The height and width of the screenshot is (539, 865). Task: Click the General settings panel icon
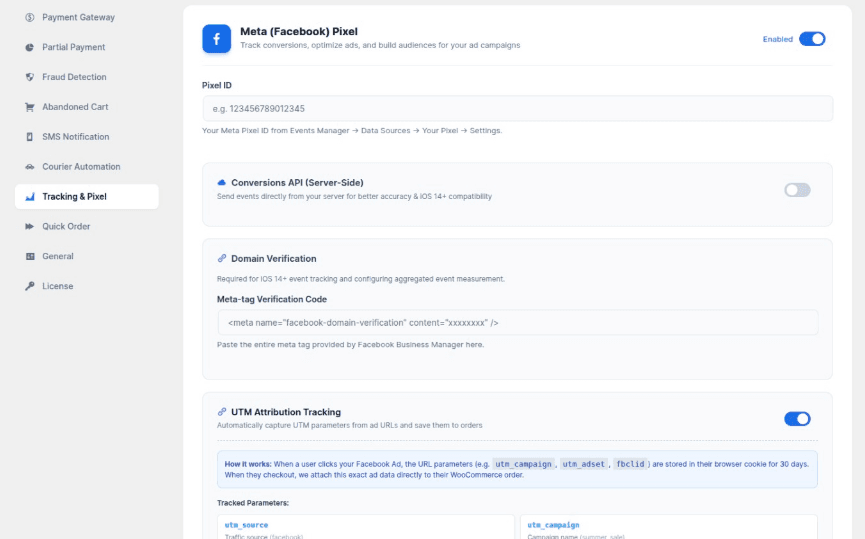[x=29, y=256]
